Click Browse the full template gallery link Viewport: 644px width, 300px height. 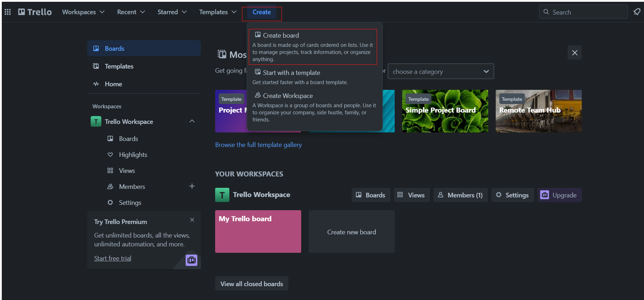(x=259, y=145)
